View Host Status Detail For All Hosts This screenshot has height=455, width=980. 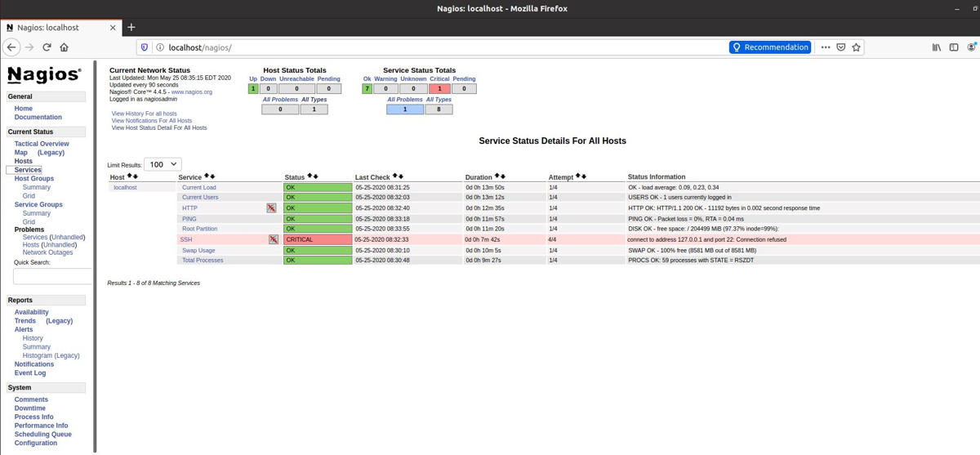159,127
